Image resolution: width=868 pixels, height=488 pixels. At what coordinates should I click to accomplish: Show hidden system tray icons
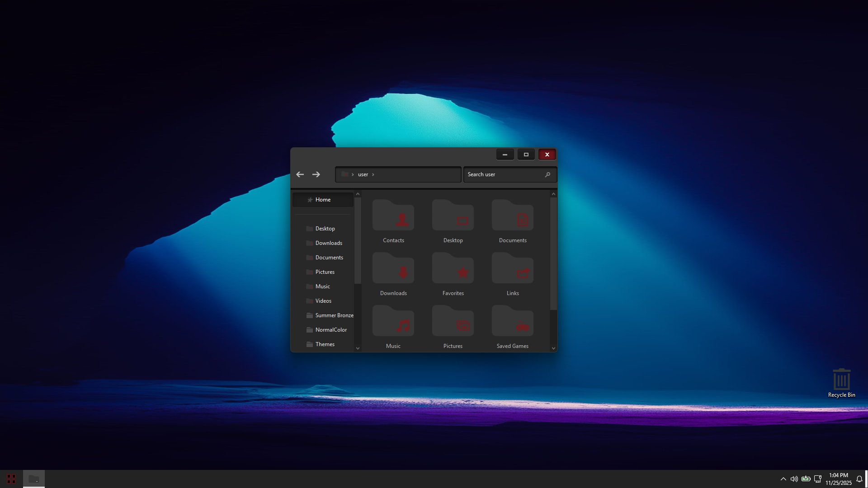(783, 479)
